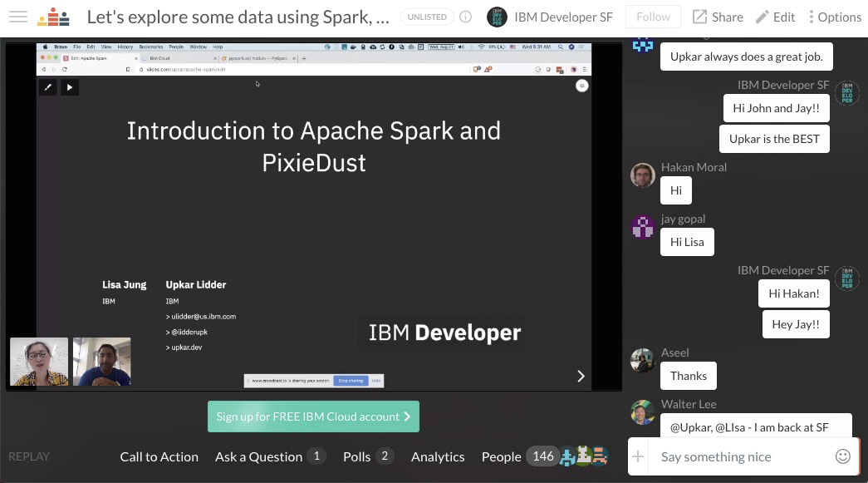Follow the IBM Developer SF channel
Image resolution: width=868 pixels, height=483 pixels.
(653, 17)
